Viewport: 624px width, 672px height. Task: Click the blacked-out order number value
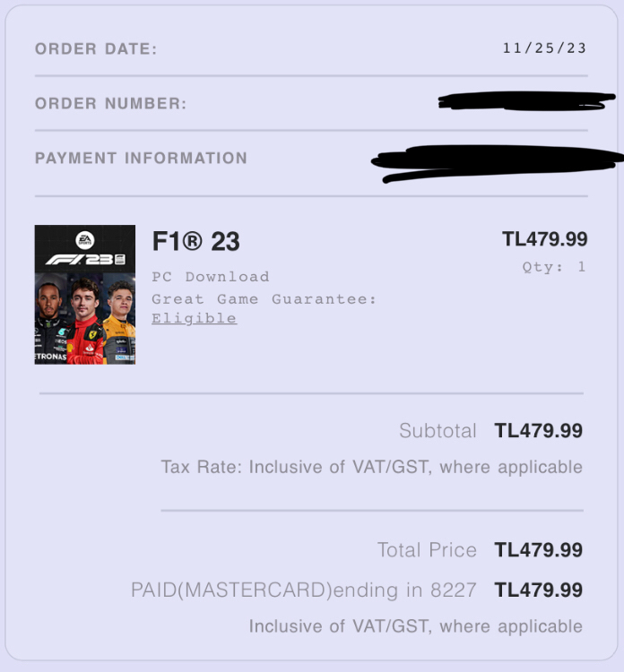pyautogui.click(x=526, y=101)
